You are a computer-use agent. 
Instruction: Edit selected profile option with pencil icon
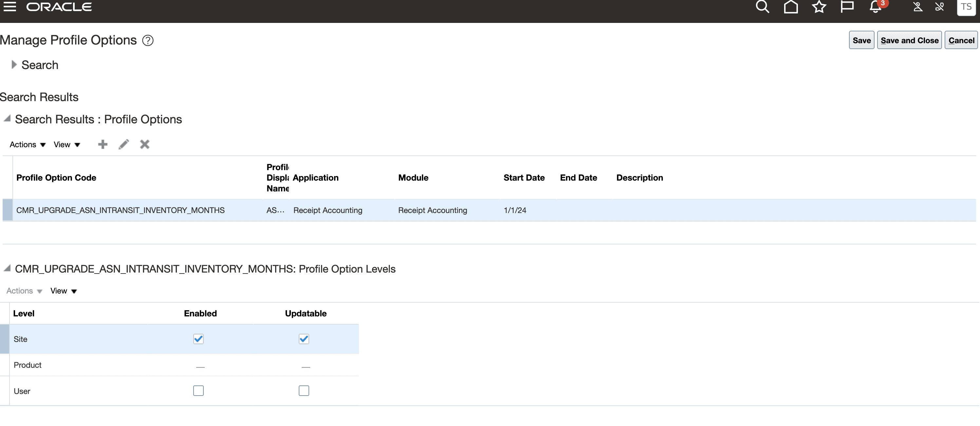tap(123, 144)
